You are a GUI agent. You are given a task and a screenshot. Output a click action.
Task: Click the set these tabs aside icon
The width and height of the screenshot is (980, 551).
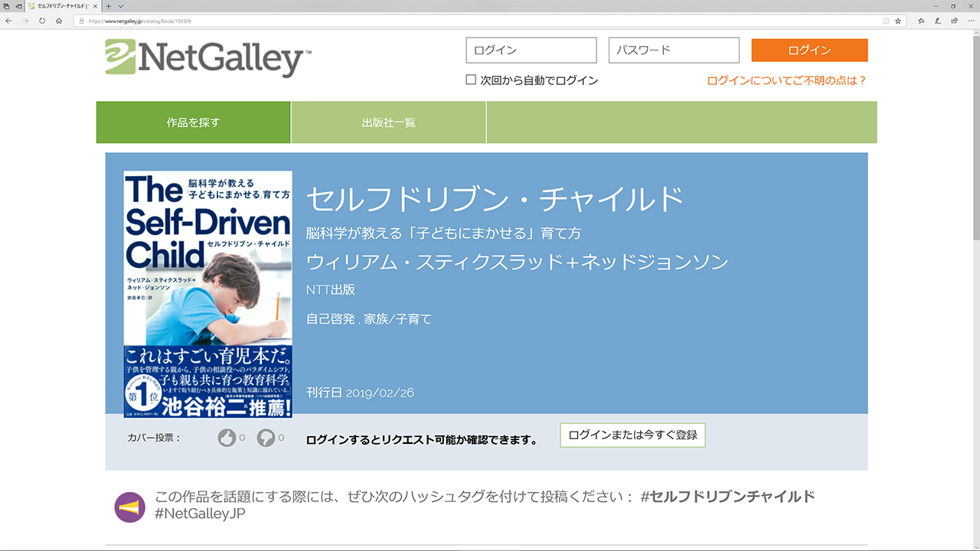pos(18,6)
